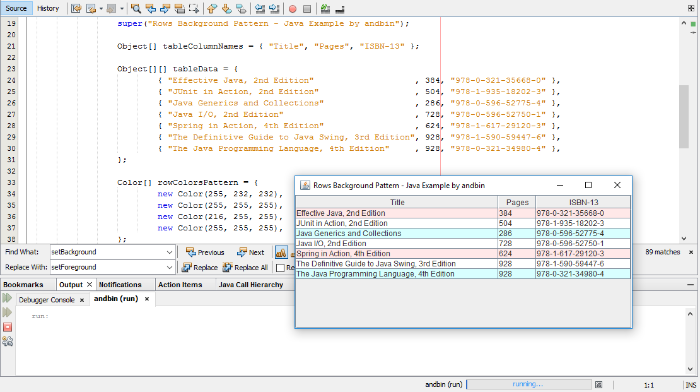
Task: Click the last editor toolbar icon (Uncomment)
Action: (340, 8)
